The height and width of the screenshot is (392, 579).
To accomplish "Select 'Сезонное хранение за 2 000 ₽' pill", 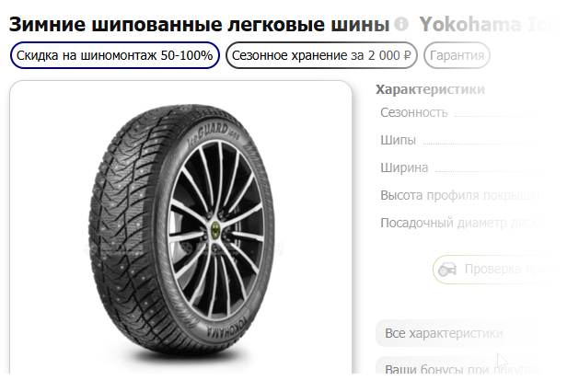I will (321, 56).
